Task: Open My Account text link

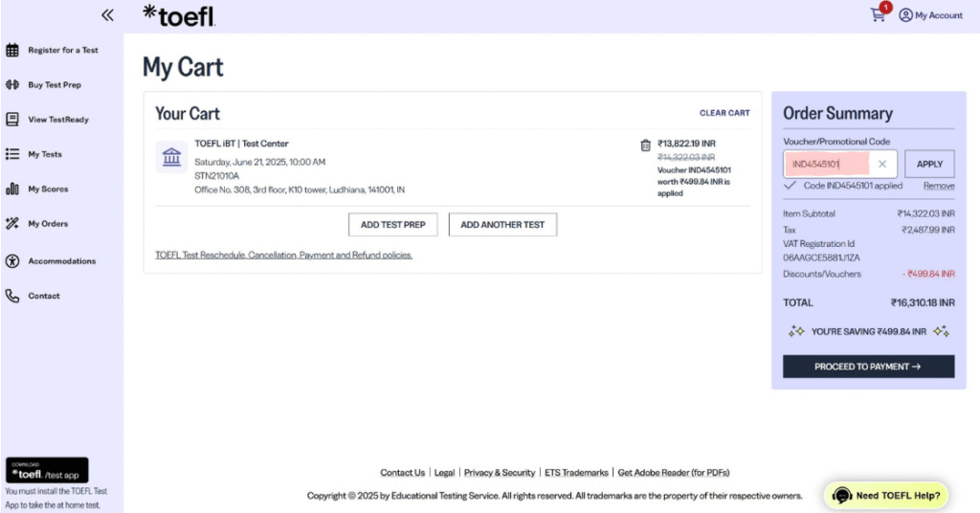Action: tap(939, 15)
